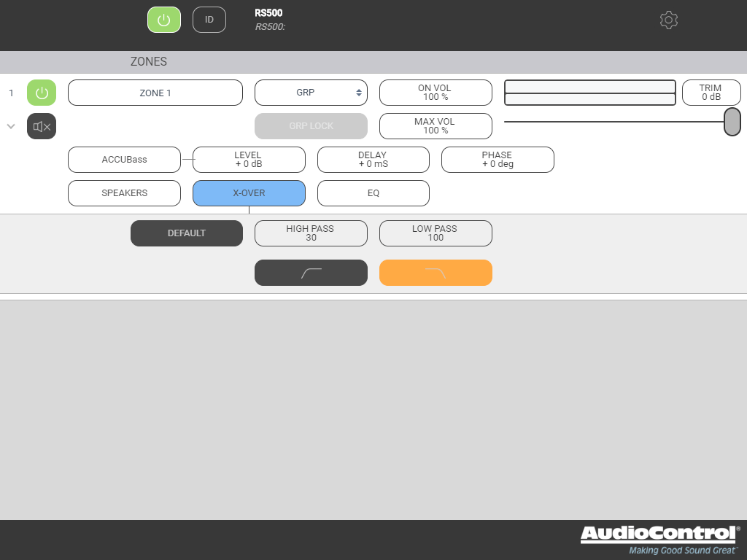Screen dimensions: 747x560
Task: Open the GRP group dropdown
Action: pos(311,93)
